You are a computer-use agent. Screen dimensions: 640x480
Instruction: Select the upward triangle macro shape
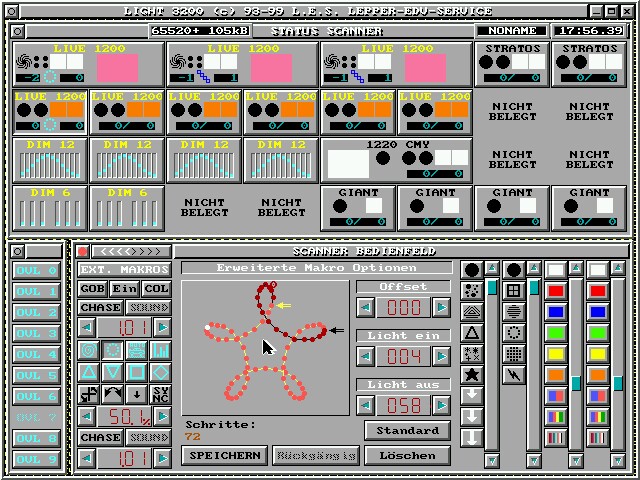coord(89,372)
